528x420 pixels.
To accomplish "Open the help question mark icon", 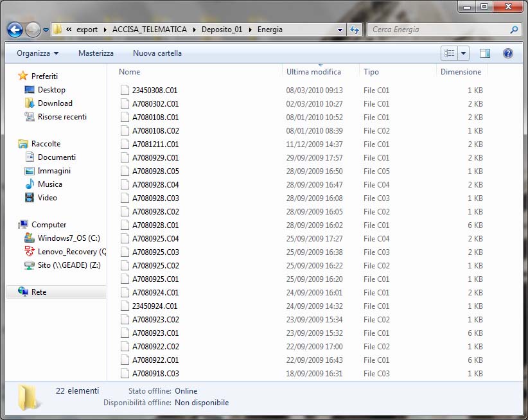I will point(507,53).
